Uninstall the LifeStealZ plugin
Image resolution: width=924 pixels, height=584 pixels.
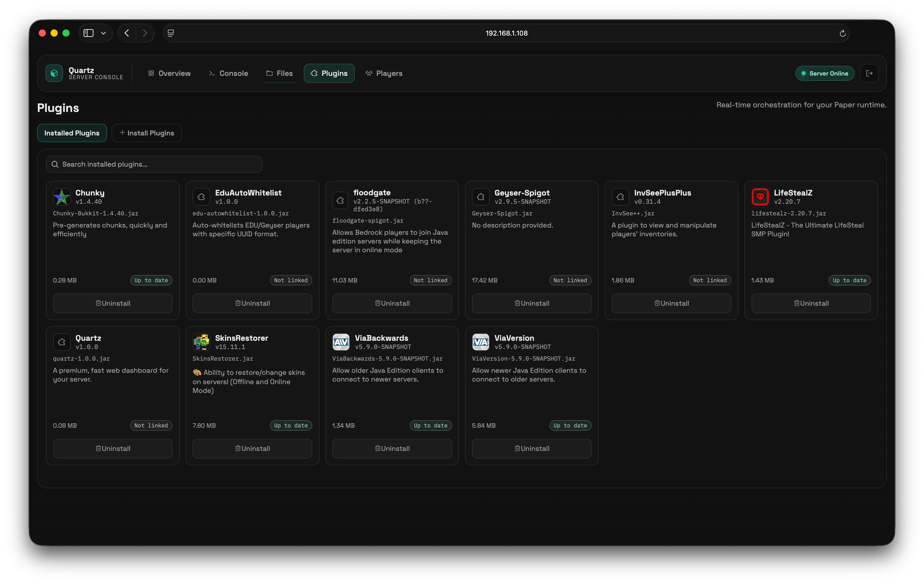click(811, 303)
